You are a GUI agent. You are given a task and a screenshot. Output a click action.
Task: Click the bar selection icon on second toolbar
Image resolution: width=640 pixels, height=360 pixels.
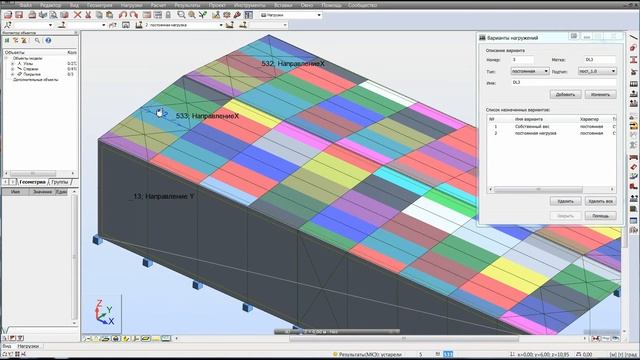62,25
